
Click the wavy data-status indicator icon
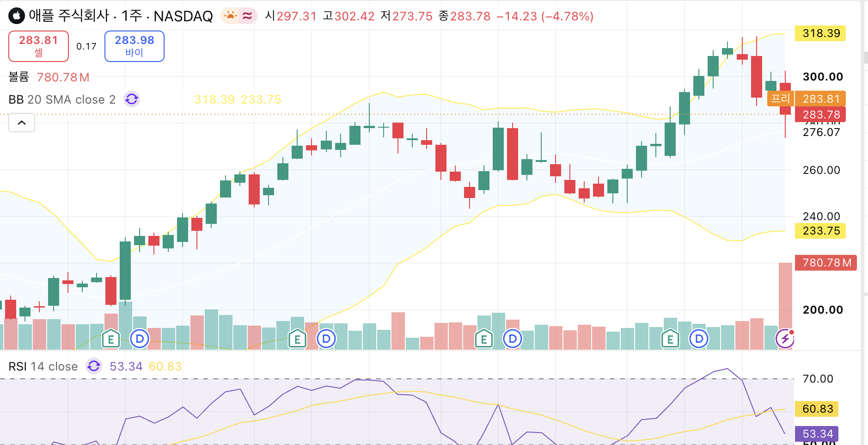(247, 16)
